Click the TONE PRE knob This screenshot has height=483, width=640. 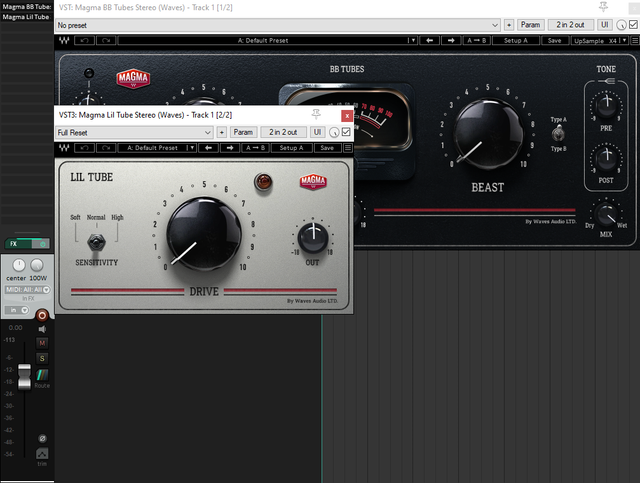606,106
